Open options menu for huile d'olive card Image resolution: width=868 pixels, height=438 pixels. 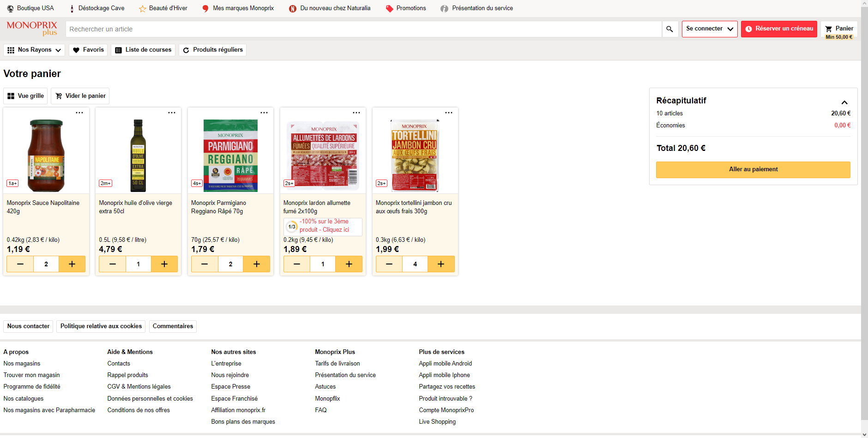click(x=172, y=113)
